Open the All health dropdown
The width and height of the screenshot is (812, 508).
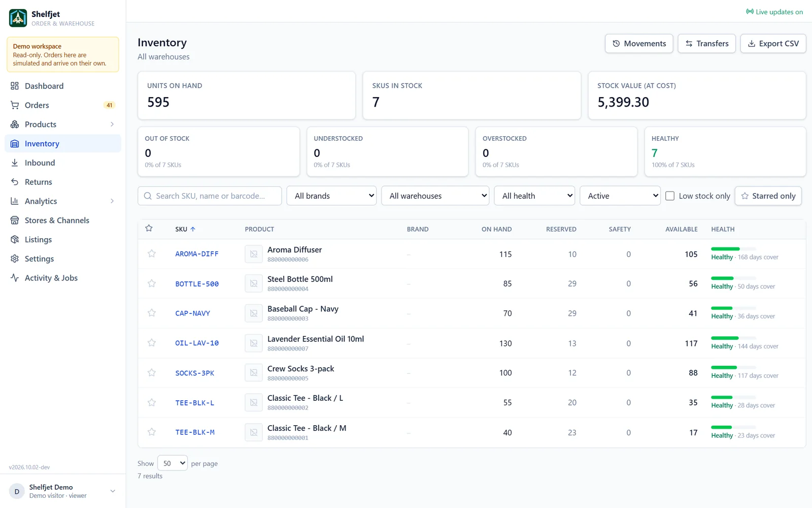click(534, 196)
